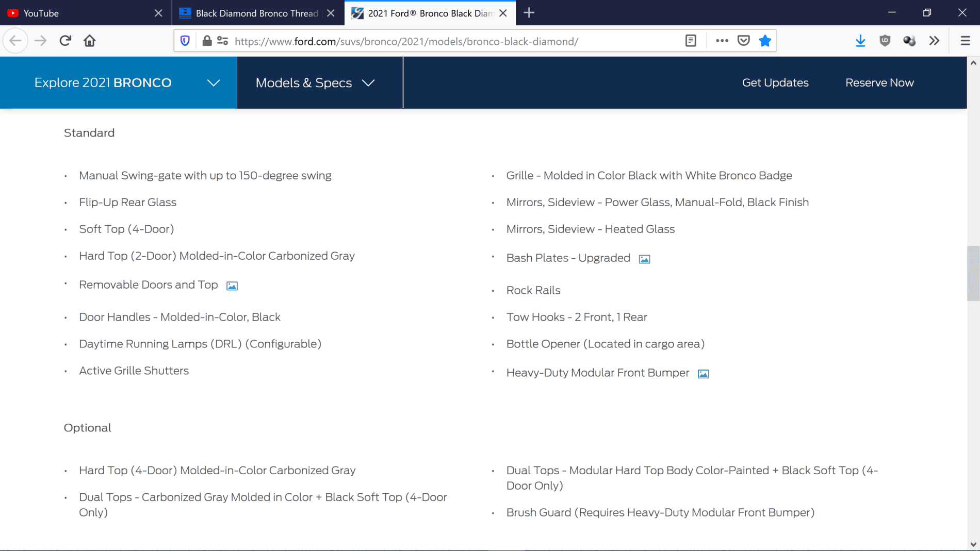
Task: Open a new browser tab
Action: [529, 13]
